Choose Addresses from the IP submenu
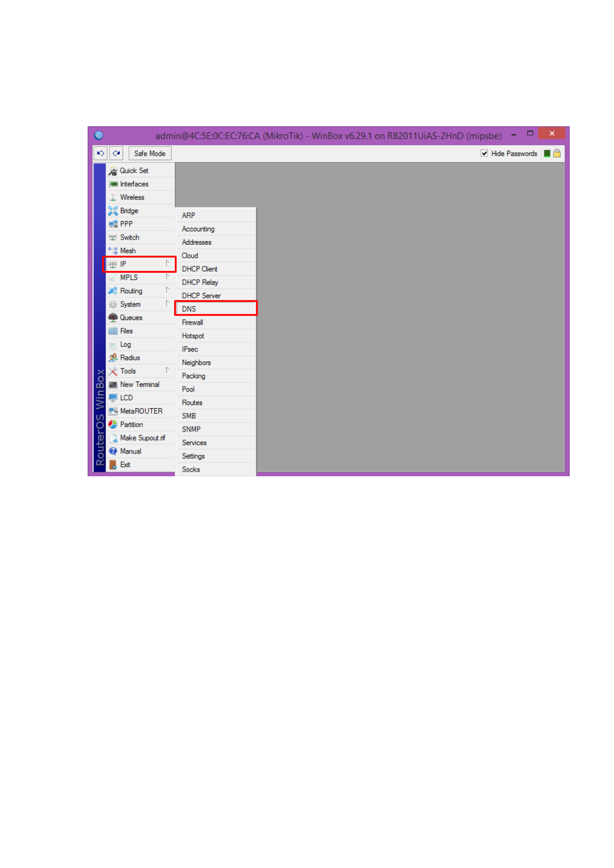The image size is (614, 868). pos(216,242)
